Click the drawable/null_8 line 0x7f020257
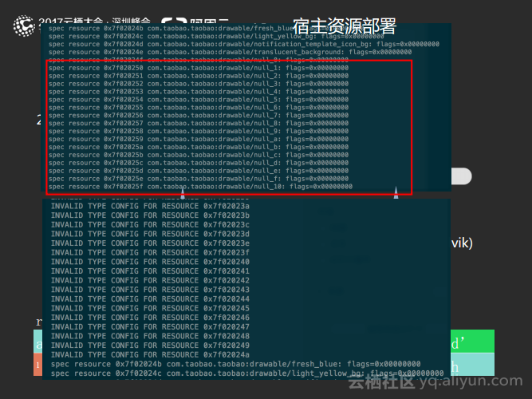 pos(199,123)
